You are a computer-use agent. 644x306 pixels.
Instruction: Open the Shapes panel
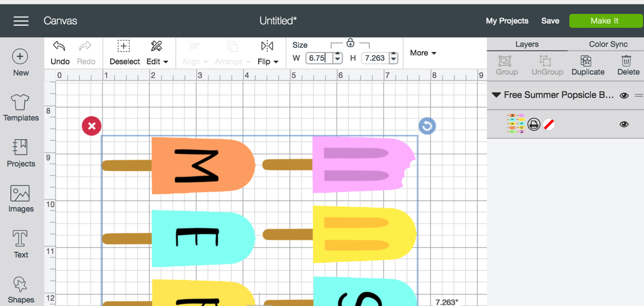(20, 290)
